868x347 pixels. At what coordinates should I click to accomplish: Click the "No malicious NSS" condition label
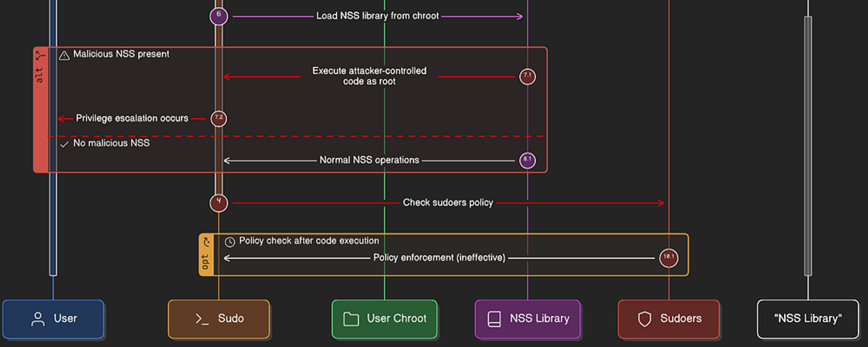[111, 143]
